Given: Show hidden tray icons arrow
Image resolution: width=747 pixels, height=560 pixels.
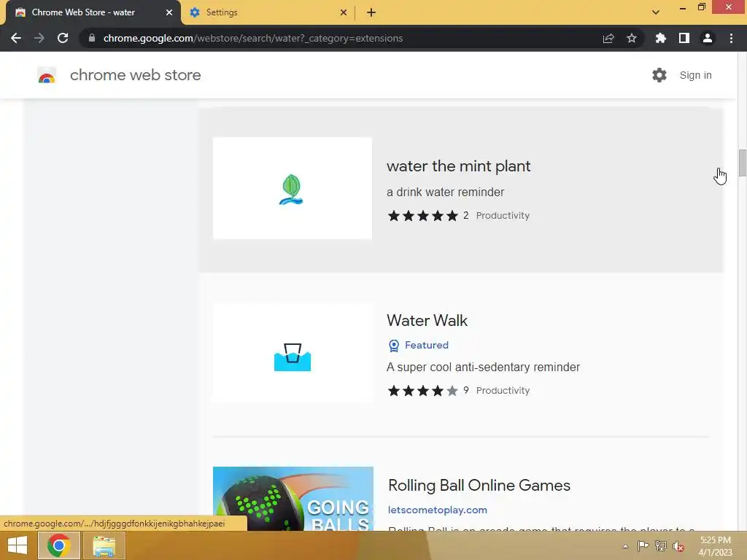Looking at the screenshot, I should (x=625, y=546).
